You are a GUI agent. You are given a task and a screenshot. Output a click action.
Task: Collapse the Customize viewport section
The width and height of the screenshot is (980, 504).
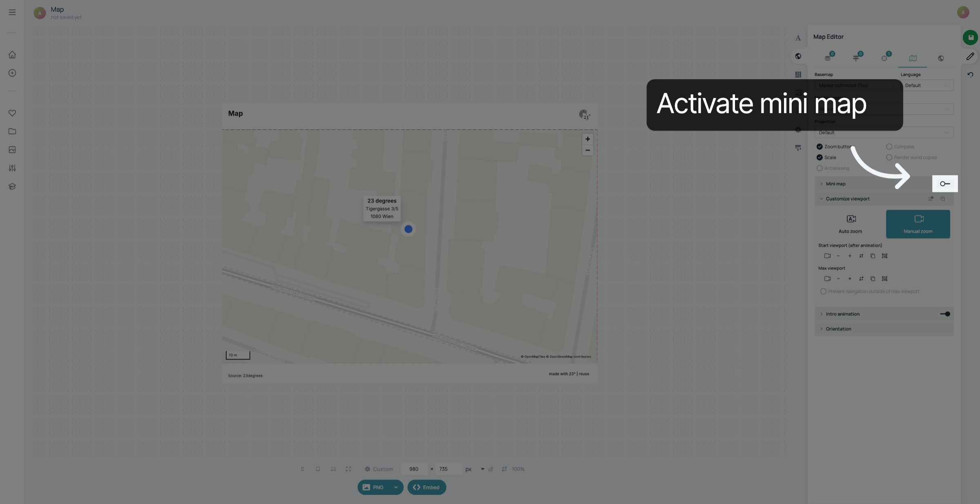click(x=822, y=199)
